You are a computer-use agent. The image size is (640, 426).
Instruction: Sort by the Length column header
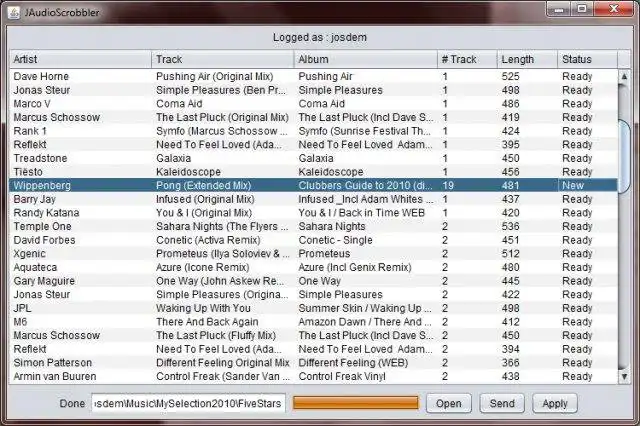(x=527, y=59)
